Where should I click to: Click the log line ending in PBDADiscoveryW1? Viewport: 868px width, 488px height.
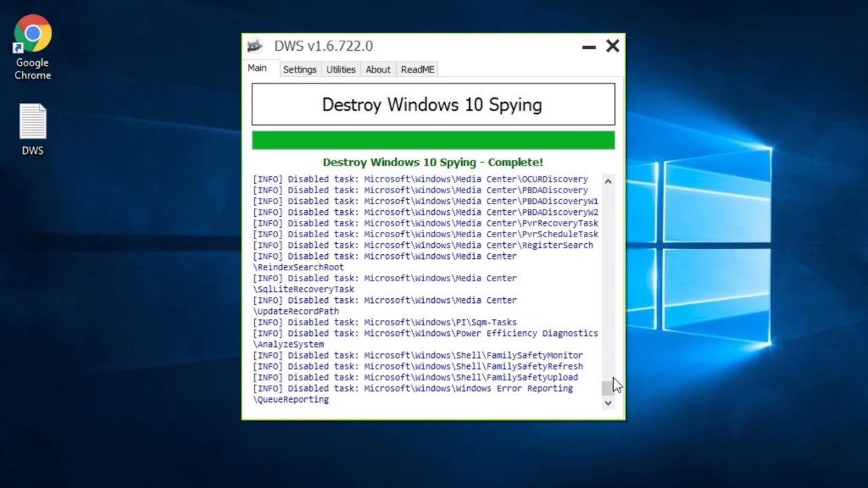tap(426, 201)
